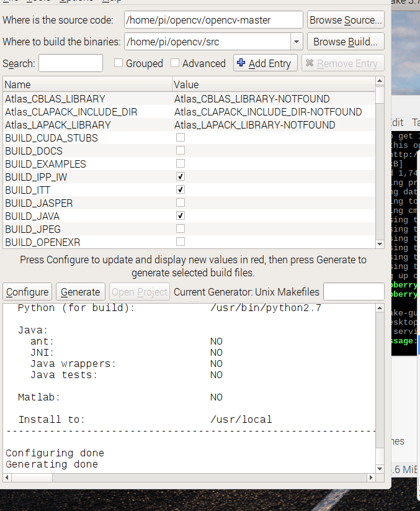Click the Browse Source button
The image size is (420, 511).
(x=346, y=20)
